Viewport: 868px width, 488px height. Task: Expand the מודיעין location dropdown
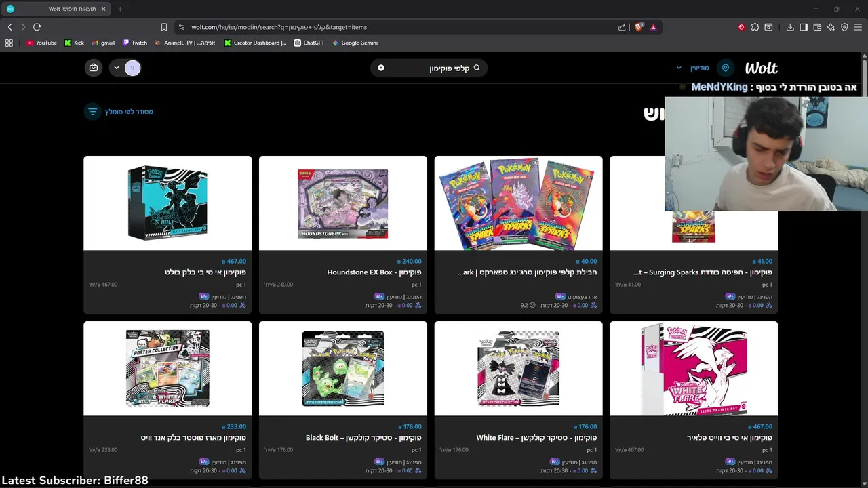679,68
